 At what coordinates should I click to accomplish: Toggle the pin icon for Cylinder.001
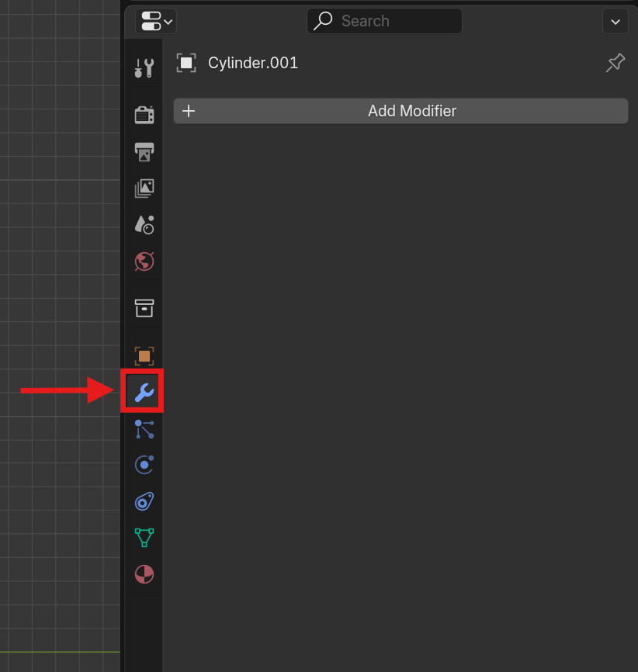(615, 63)
